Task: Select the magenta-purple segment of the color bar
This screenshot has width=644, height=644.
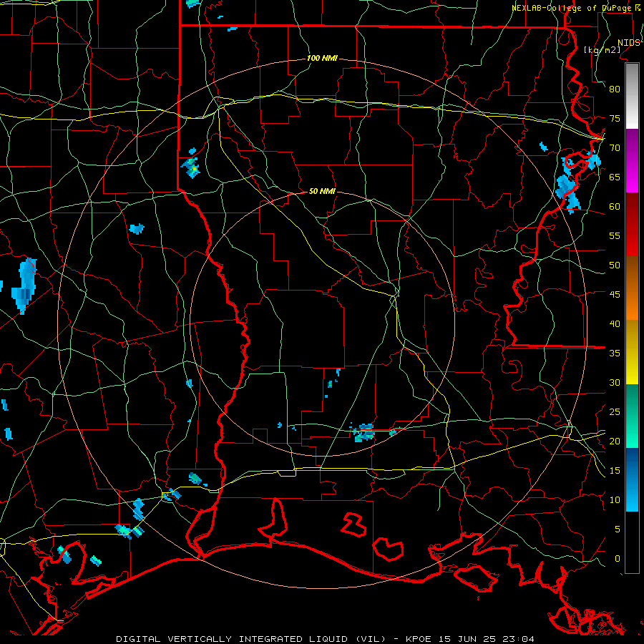Action: coord(632,161)
